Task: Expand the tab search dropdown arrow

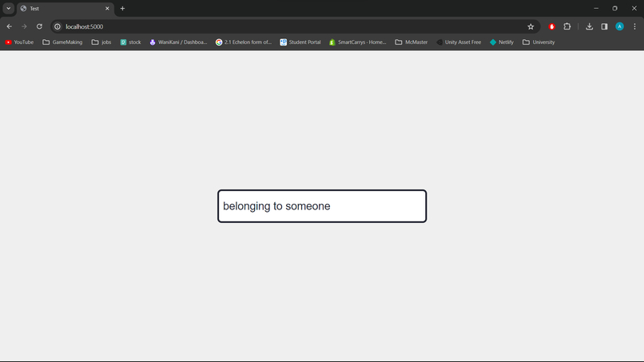Action: pos(8,8)
